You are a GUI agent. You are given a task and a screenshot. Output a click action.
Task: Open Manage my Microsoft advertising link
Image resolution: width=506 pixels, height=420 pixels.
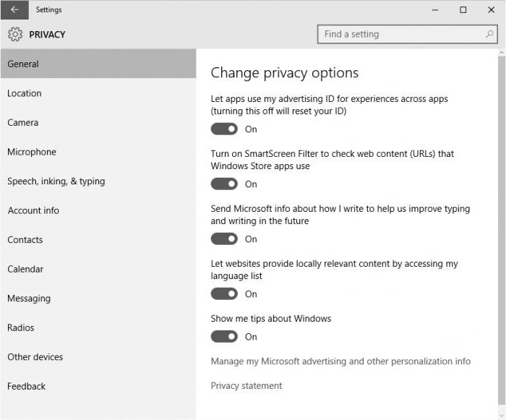point(340,361)
